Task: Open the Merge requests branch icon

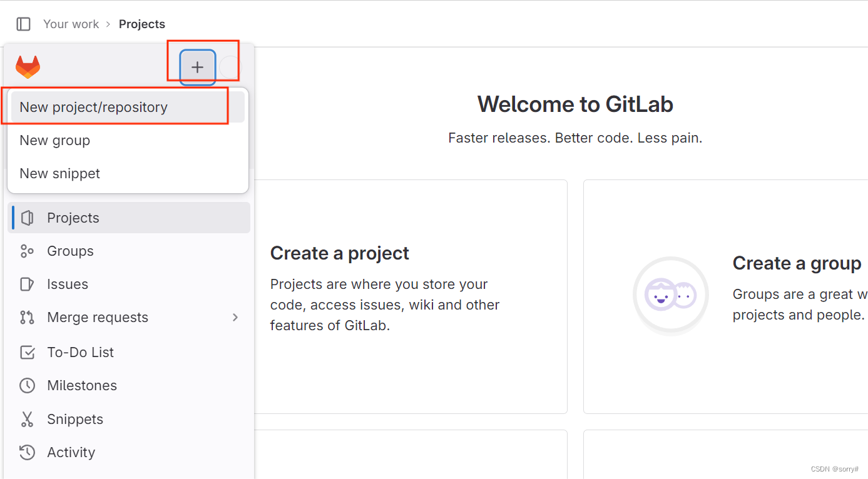Action: [27, 317]
